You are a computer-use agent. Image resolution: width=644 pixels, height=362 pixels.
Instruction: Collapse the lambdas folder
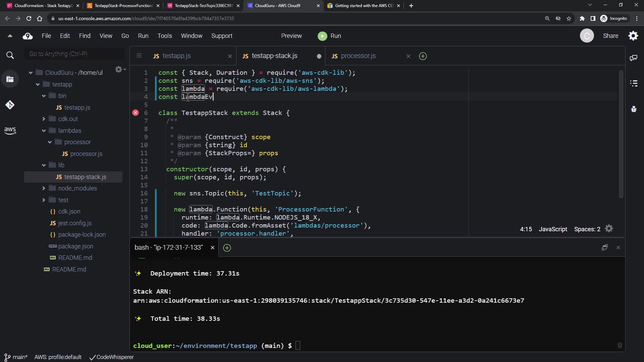(x=44, y=131)
